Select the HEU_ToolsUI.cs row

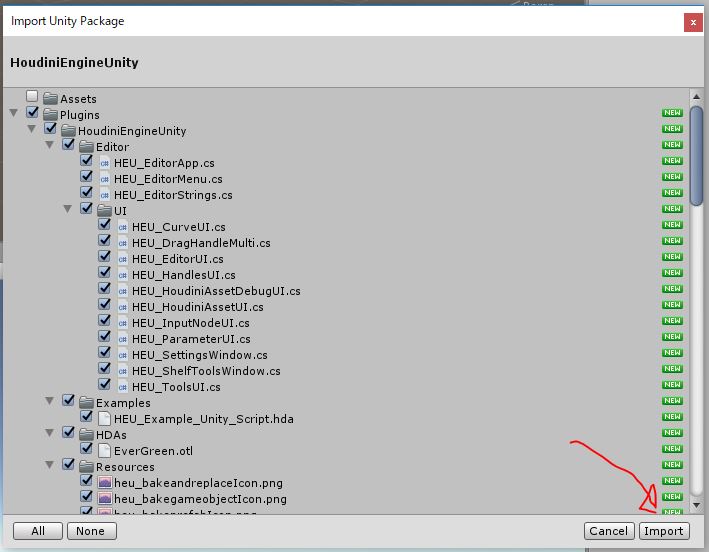tap(346, 387)
